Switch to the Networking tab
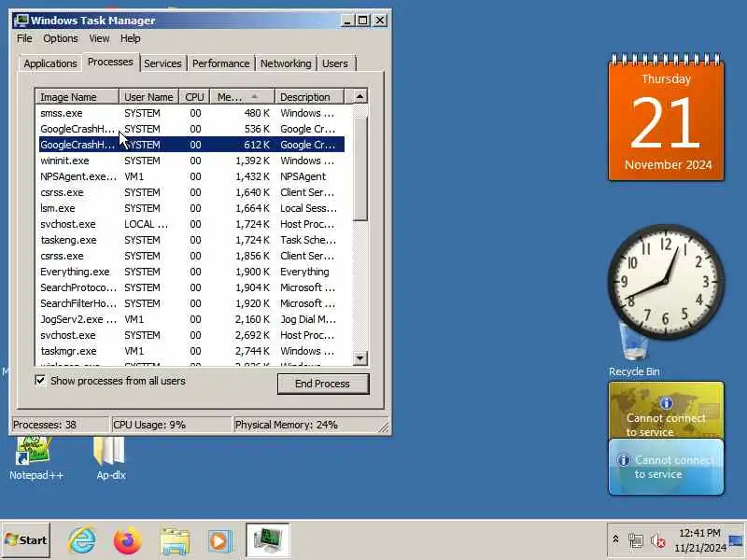747x560 pixels. [x=286, y=63]
